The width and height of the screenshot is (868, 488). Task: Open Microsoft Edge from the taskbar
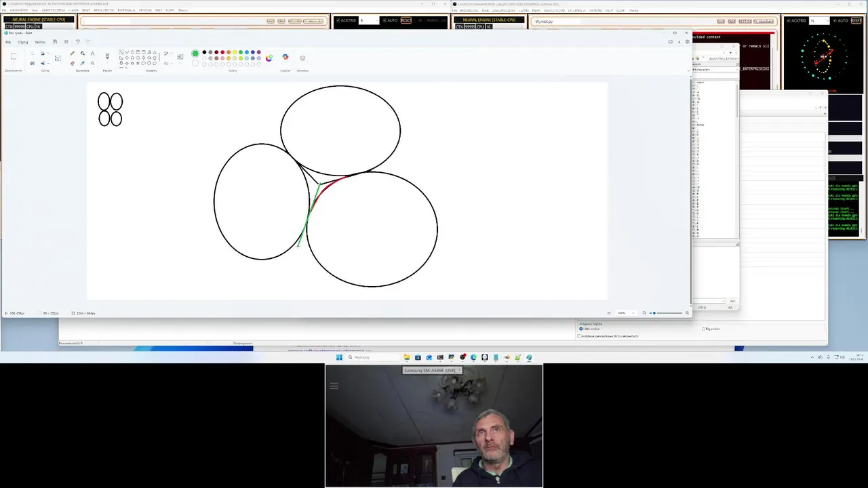coord(473,357)
